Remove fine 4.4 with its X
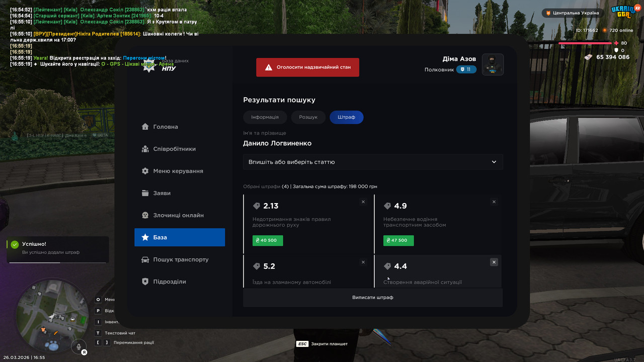 (x=494, y=262)
